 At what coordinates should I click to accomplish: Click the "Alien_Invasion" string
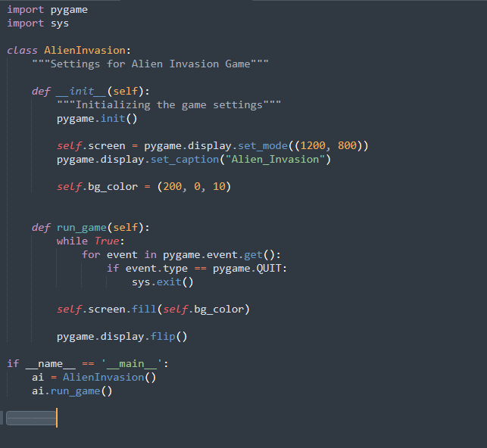[275, 160]
